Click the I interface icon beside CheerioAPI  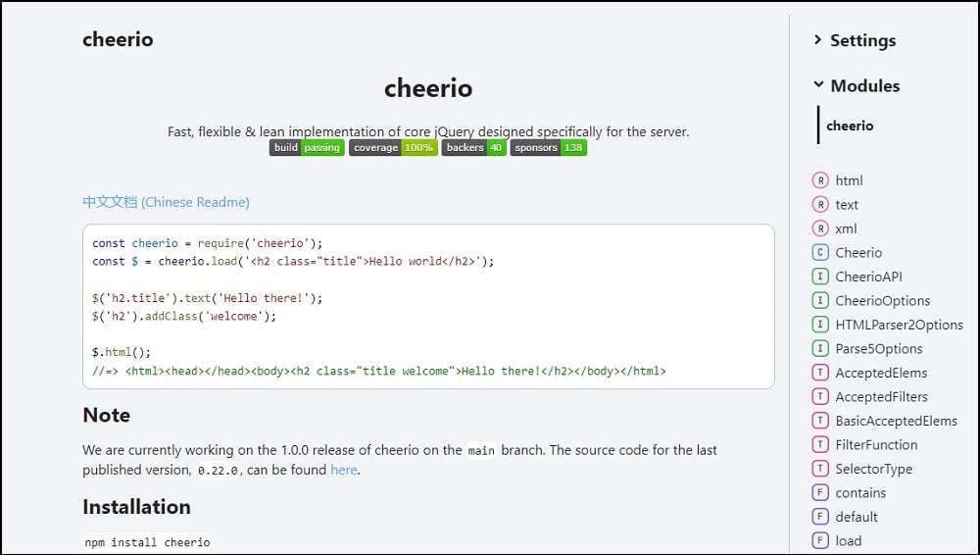pyautogui.click(x=819, y=277)
